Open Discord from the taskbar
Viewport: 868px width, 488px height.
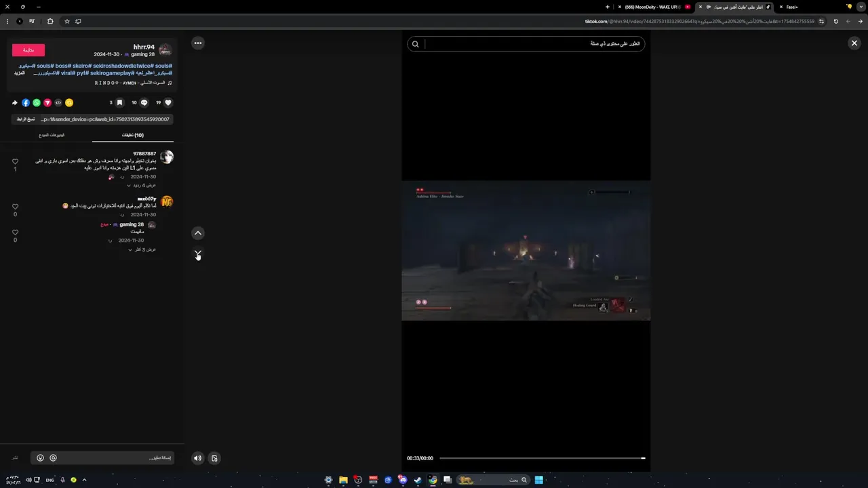coord(403,480)
